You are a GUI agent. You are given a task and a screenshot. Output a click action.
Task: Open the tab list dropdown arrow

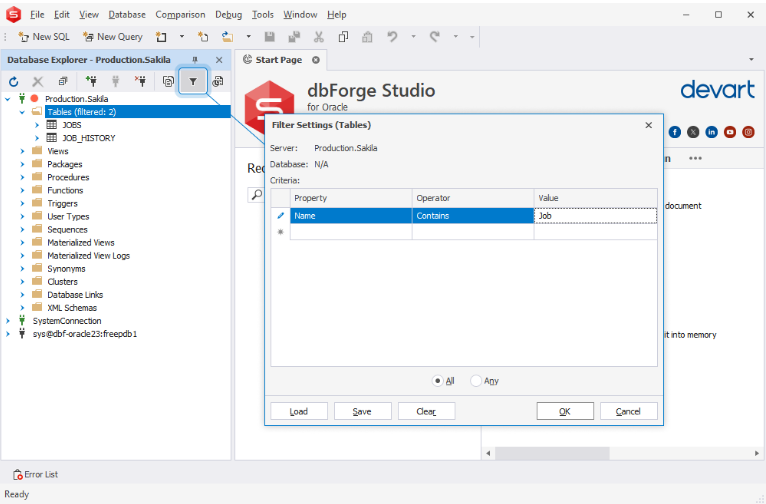click(x=751, y=60)
